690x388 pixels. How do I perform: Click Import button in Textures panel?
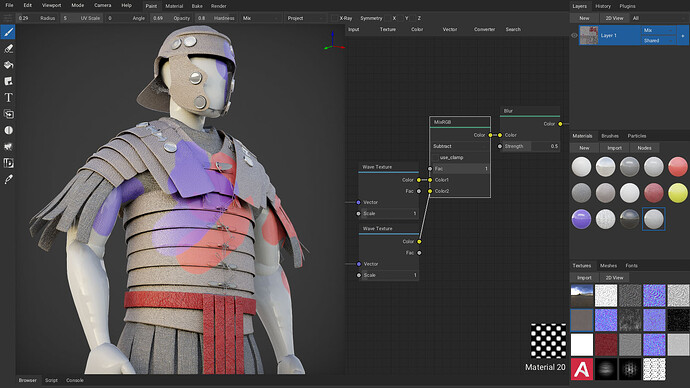coord(584,278)
